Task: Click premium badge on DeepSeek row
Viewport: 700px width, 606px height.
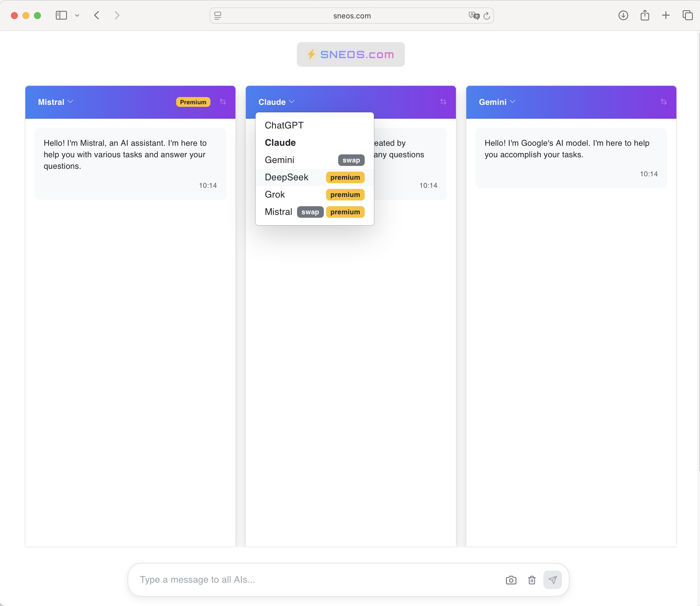Action: point(345,177)
